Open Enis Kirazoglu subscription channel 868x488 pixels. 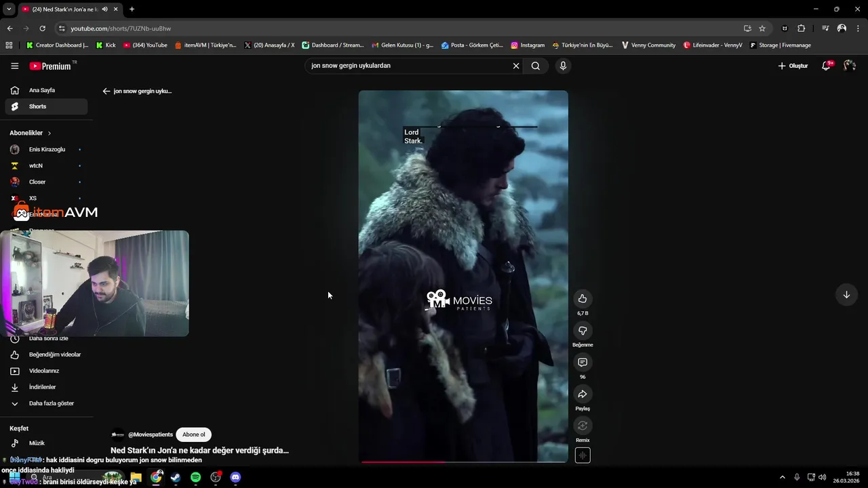(46, 149)
